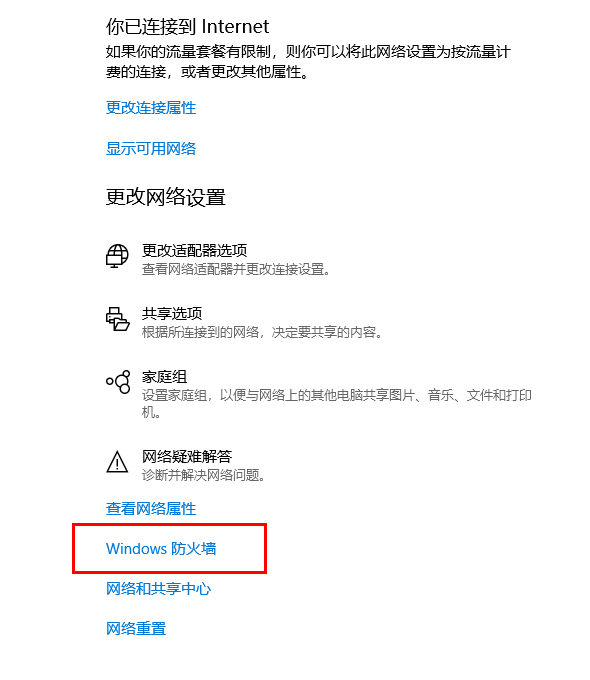
Task: Click the HomeGroup connected circles icon
Action: (x=118, y=382)
